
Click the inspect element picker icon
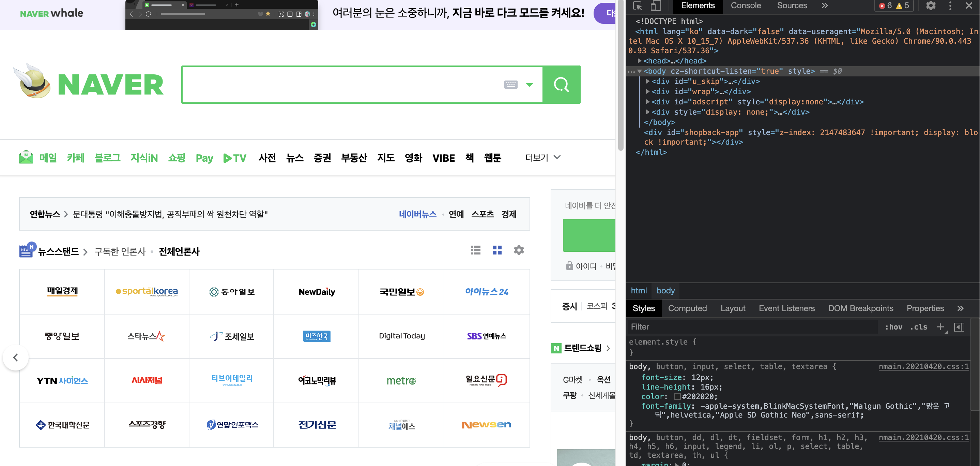638,6
